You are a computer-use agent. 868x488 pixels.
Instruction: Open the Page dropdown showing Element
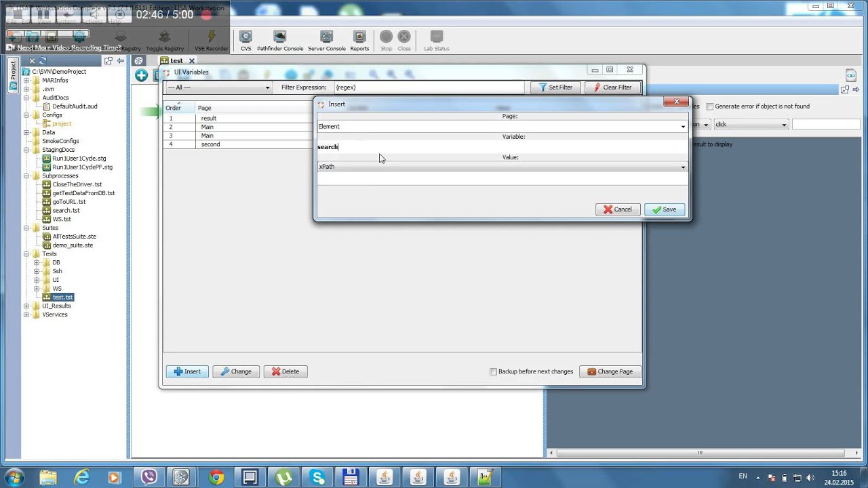502,127
